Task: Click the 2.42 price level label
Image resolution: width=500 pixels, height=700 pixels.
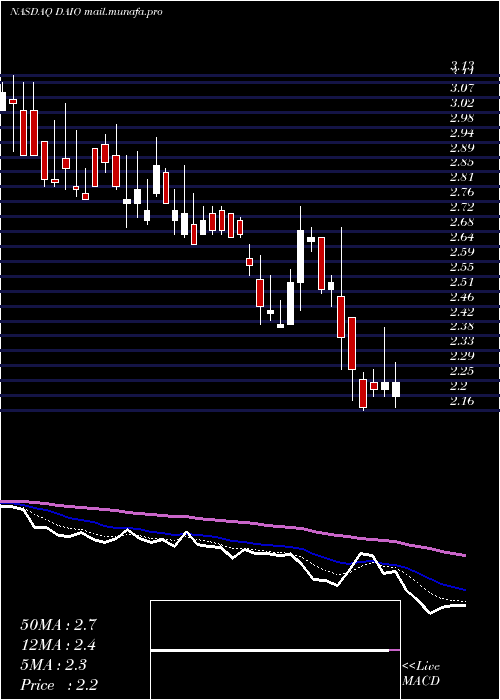Action: pyautogui.click(x=462, y=311)
